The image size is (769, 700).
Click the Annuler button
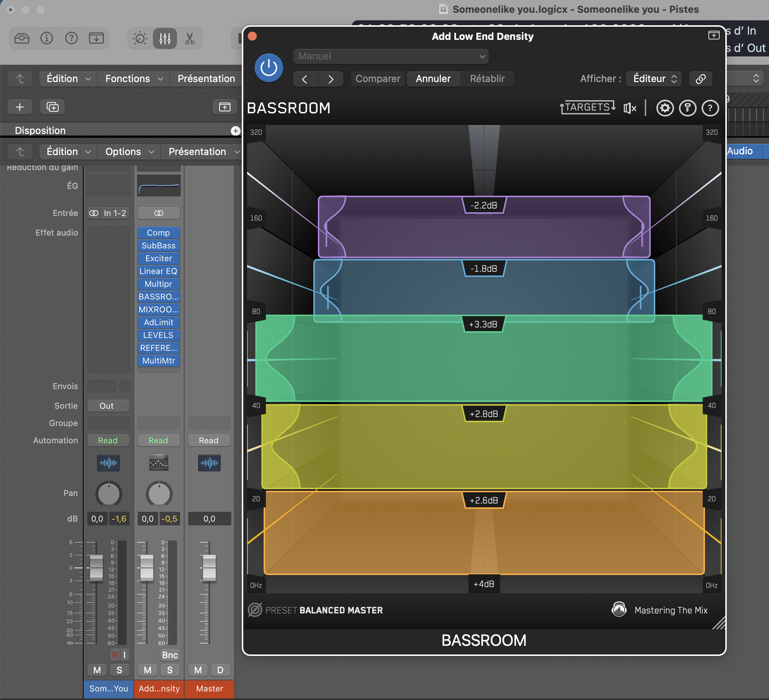433,79
